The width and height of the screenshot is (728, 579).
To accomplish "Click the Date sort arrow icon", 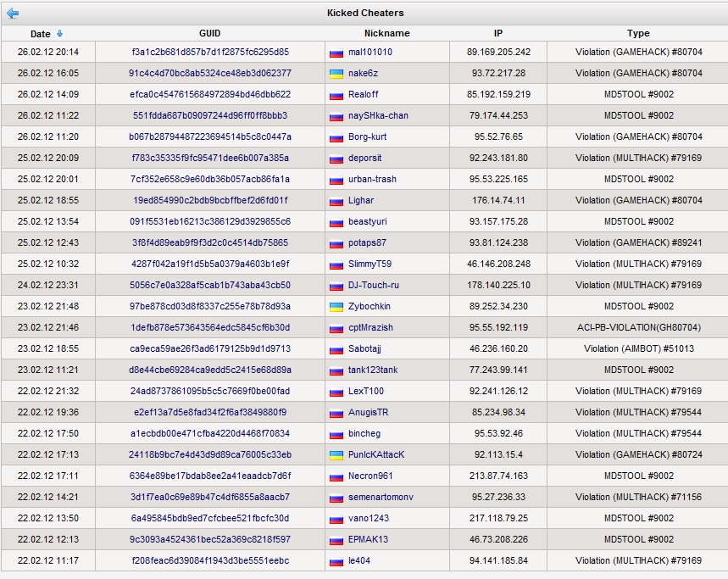I will [59, 33].
